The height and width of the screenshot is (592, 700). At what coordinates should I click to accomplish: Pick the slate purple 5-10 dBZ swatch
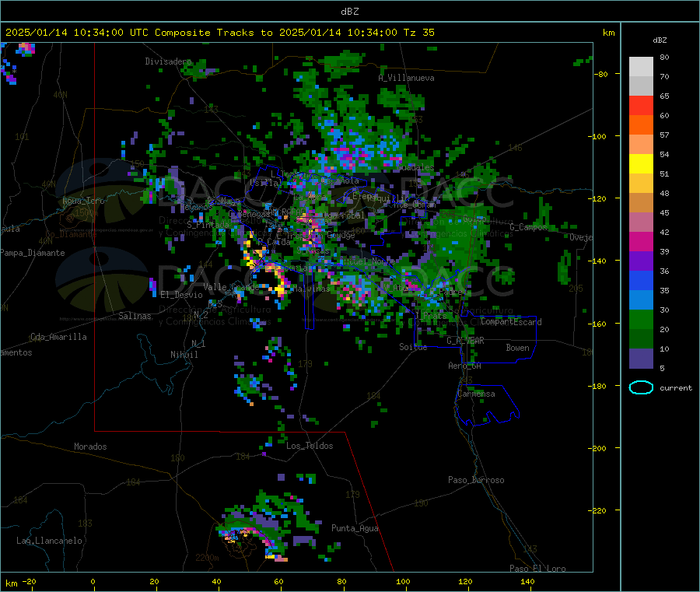tap(641, 359)
